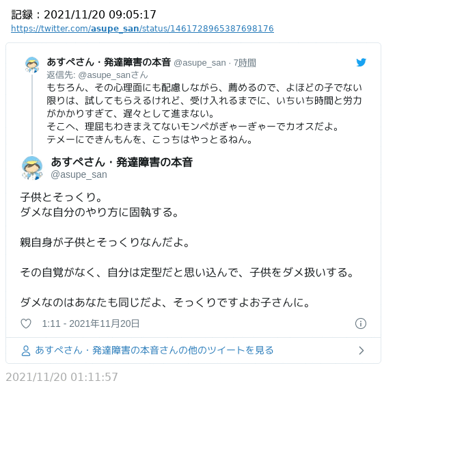Screen dimensions: 451x476
Task: Open the tweet info circle icon
Action: pos(361,323)
